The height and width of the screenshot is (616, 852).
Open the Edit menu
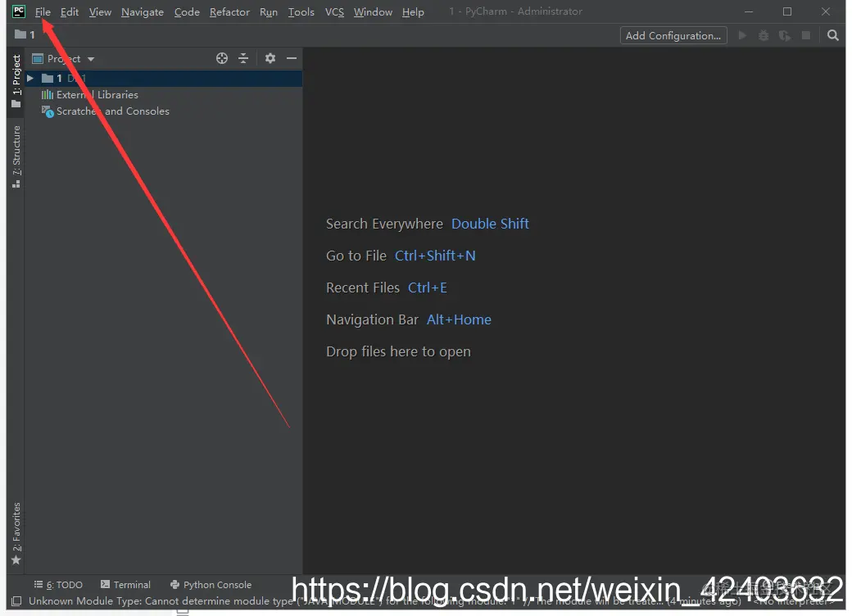coord(70,12)
